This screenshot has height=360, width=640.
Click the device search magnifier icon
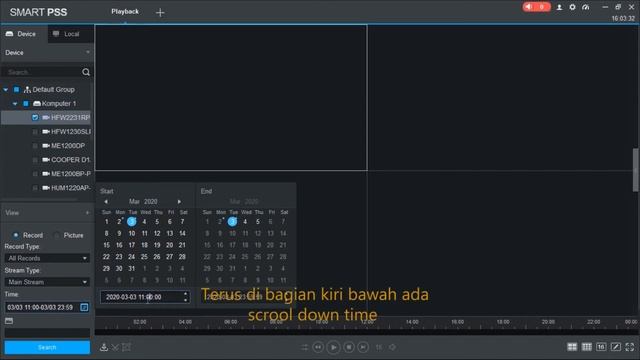point(86,72)
